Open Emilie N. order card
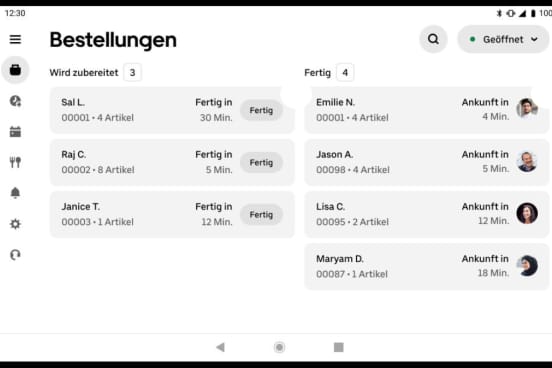Image resolution: width=552 pixels, height=368 pixels. [426, 110]
